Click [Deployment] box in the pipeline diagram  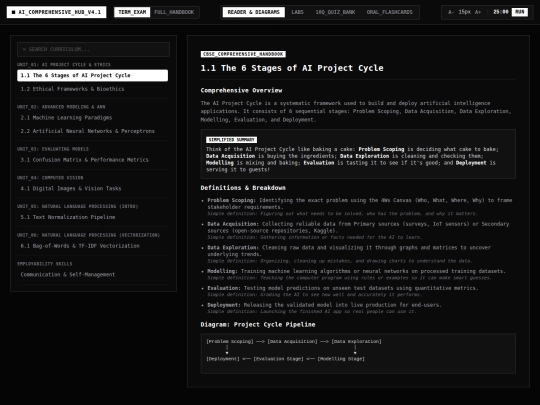click(x=223, y=359)
